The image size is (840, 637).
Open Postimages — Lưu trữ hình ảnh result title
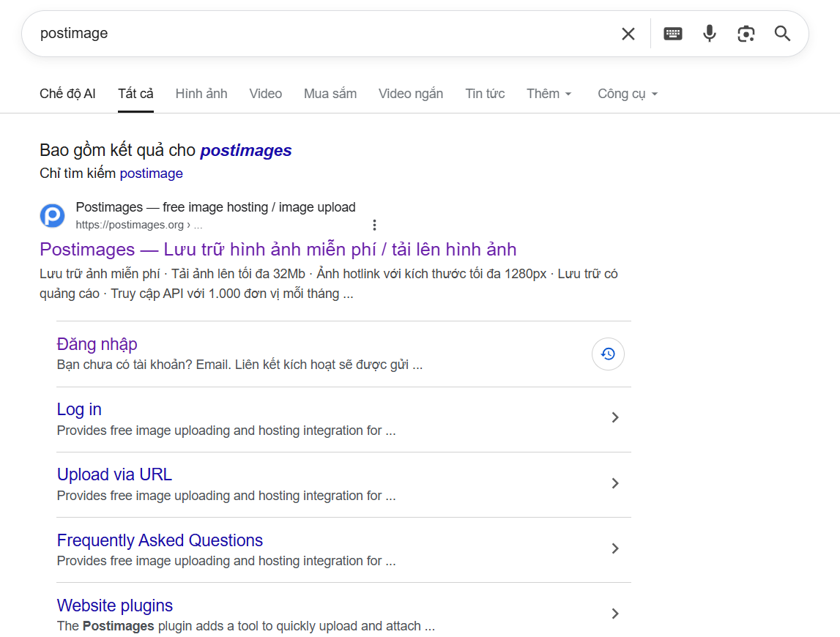[x=278, y=250]
